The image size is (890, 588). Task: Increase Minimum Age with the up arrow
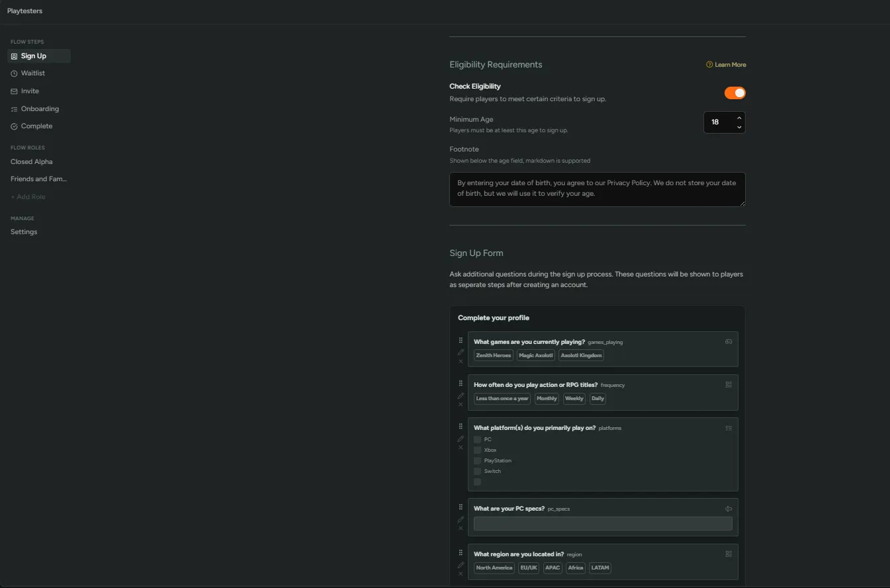point(739,118)
